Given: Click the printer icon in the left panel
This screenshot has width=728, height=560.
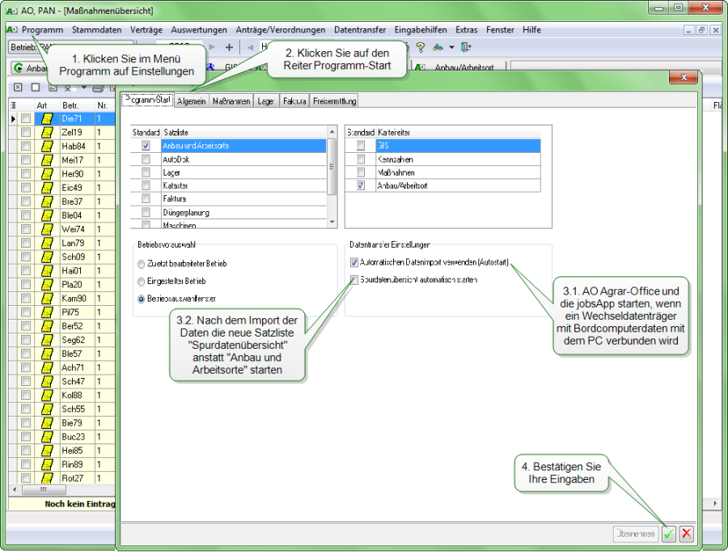Looking at the screenshot, I should click(97, 89).
